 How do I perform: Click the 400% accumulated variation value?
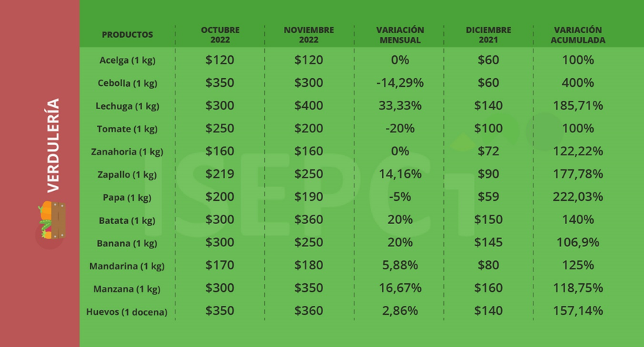[578, 83]
